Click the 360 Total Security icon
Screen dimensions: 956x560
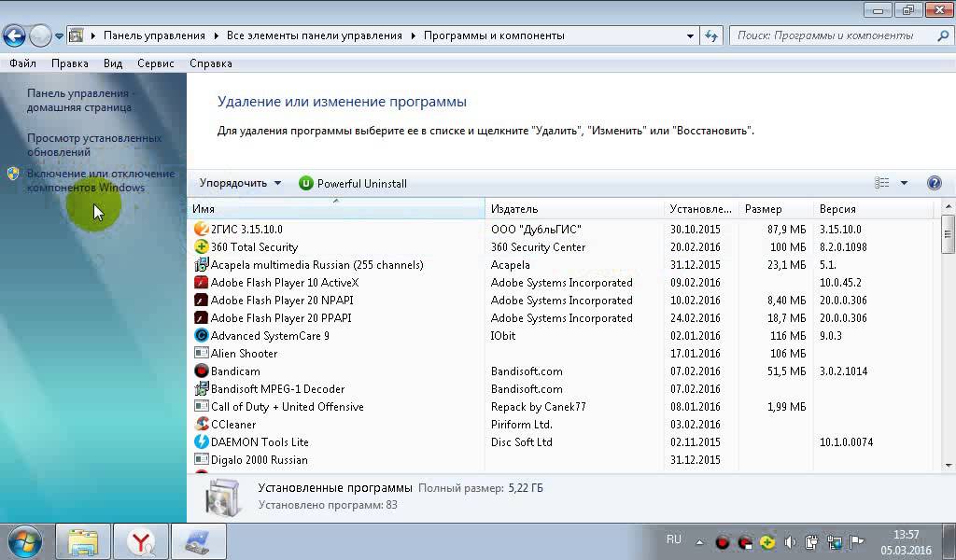point(202,246)
